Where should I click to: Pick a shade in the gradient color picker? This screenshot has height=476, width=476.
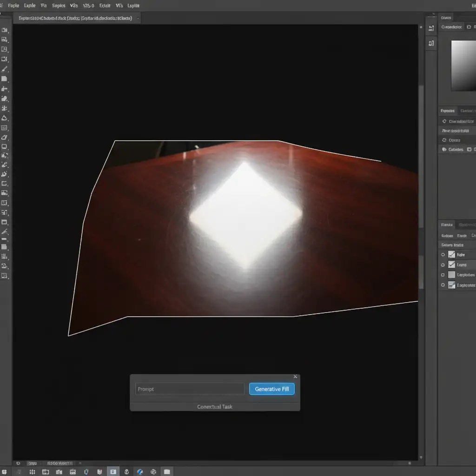463,65
